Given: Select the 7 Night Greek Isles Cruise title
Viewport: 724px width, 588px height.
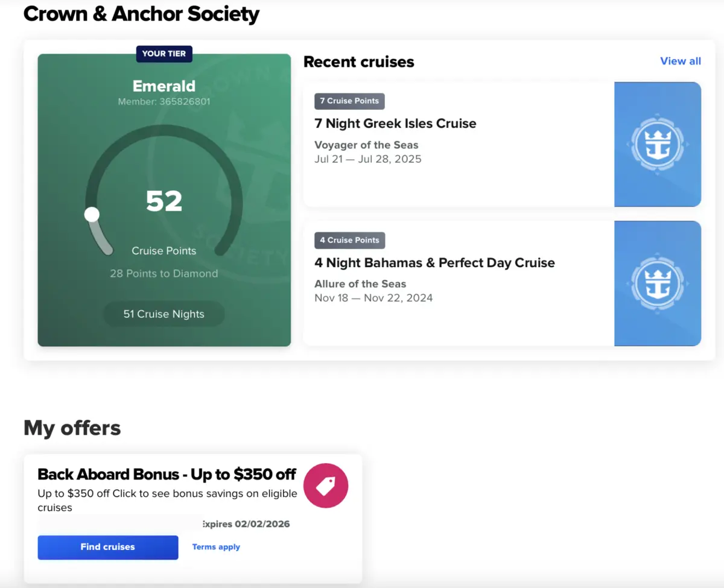Looking at the screenshot, I should [x=395, y=124].
